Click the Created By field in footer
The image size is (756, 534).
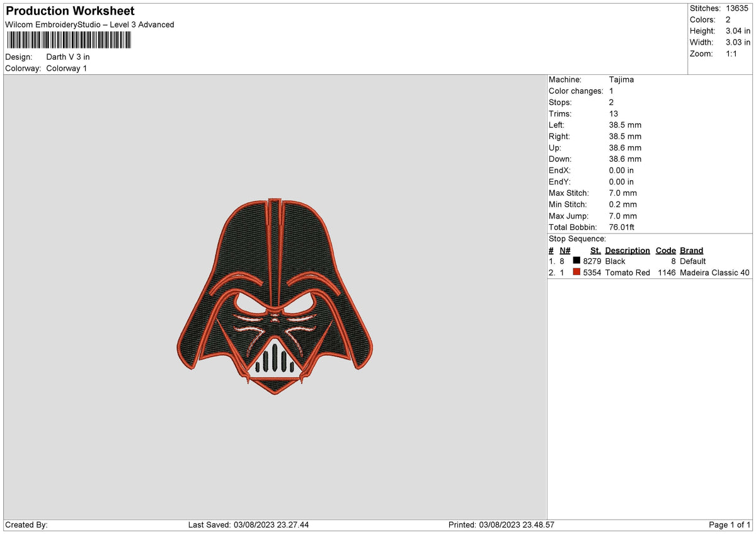(x=26, y=525)
